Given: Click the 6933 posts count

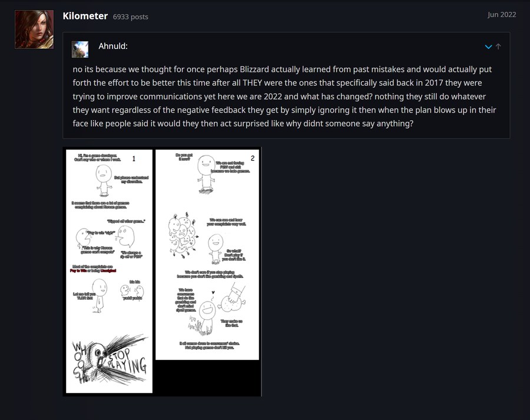Looking at the screenshot, I should tap(131, 16).
